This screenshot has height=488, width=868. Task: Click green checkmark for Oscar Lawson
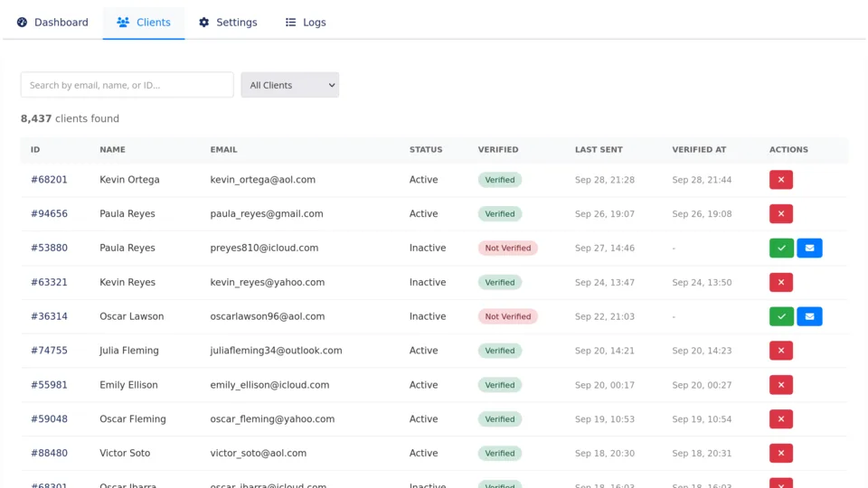coord(781,316)
